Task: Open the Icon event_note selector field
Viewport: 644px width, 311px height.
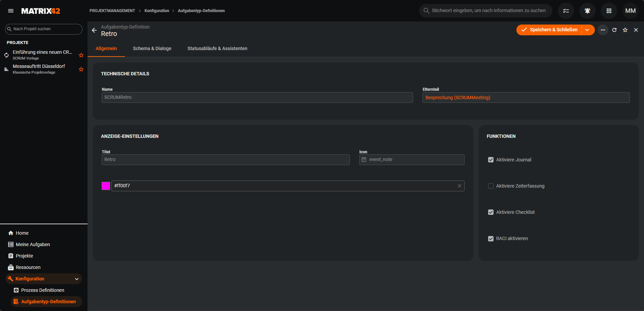Action: pyautogui.click(x=411, y=160)
